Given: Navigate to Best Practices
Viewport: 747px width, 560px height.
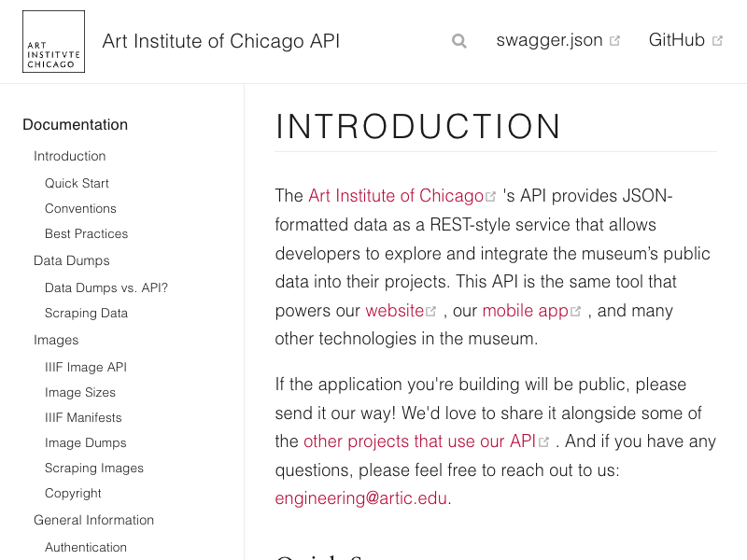Looking at the screenshot, I should [86, 234].
